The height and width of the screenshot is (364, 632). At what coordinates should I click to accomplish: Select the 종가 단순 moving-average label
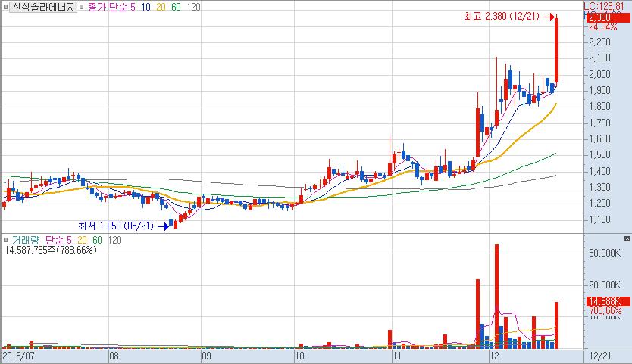click(x=108, y=7)
